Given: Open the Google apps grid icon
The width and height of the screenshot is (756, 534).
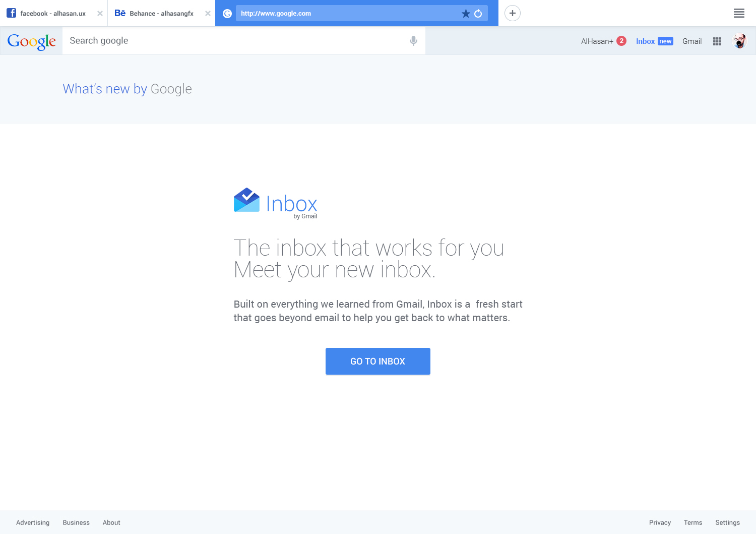Looking at the screenshot, I should 717,41.
